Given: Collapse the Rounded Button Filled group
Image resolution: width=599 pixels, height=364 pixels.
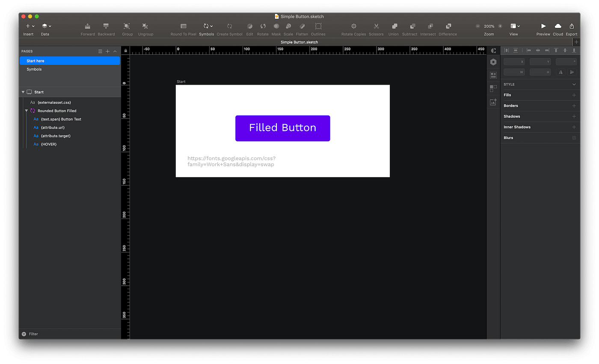Looking at the screenshot, I should [x=26, y=110].
